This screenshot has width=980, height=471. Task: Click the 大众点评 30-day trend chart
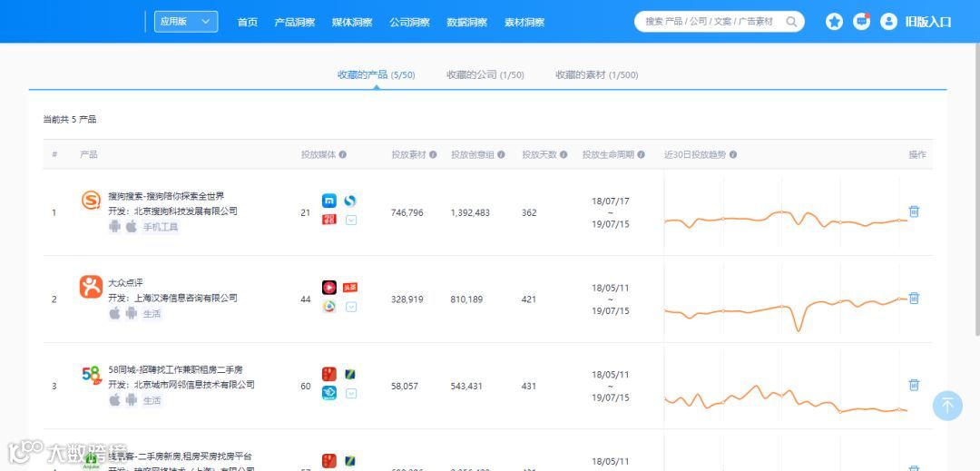pos(786,299)
